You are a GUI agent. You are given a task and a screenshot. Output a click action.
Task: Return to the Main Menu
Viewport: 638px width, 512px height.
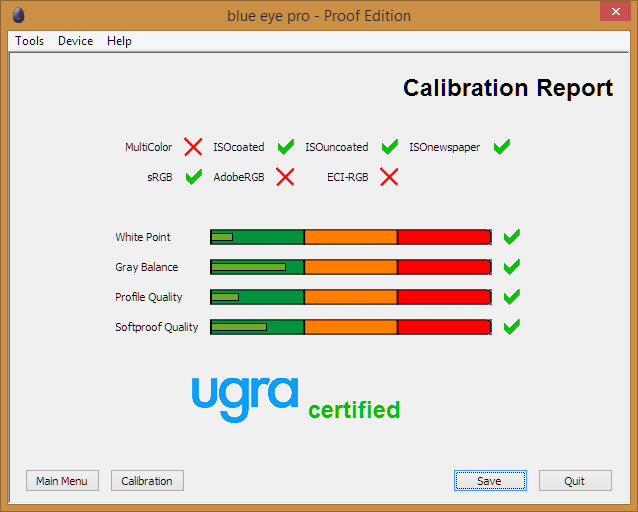point(62,481)
